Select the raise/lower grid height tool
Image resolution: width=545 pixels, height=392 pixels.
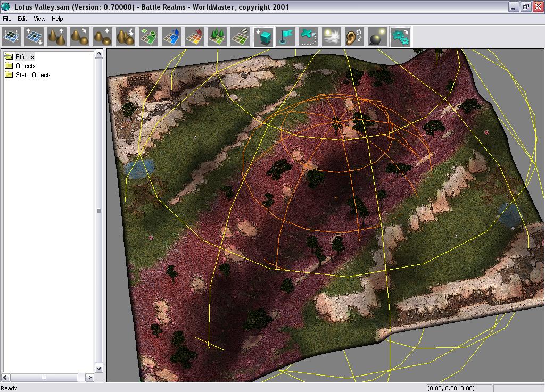point(35,37)
